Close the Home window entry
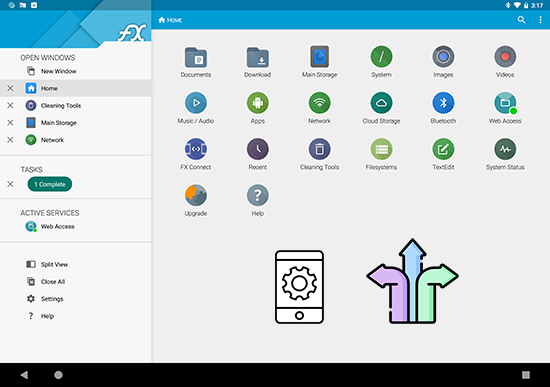 coord(11,88)
